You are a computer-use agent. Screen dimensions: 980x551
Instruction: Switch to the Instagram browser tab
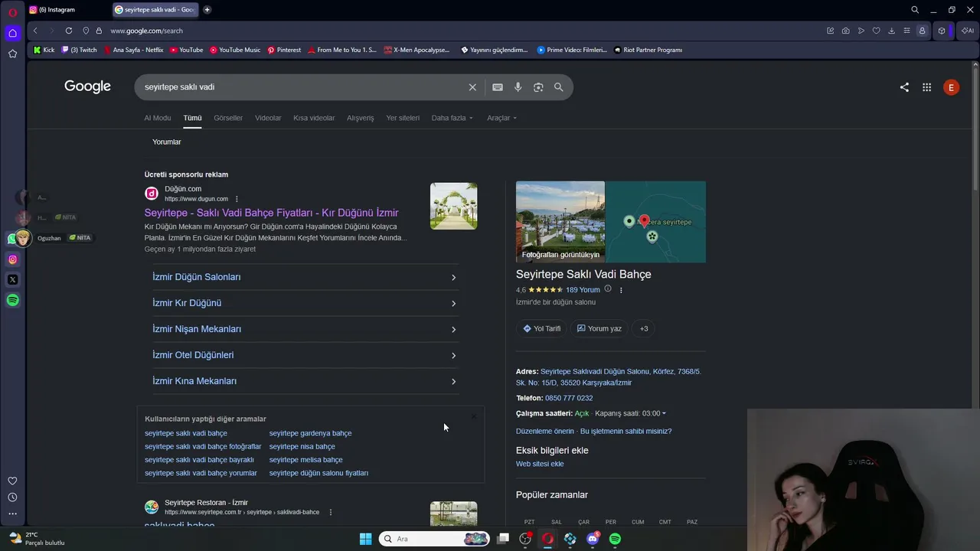67,10
